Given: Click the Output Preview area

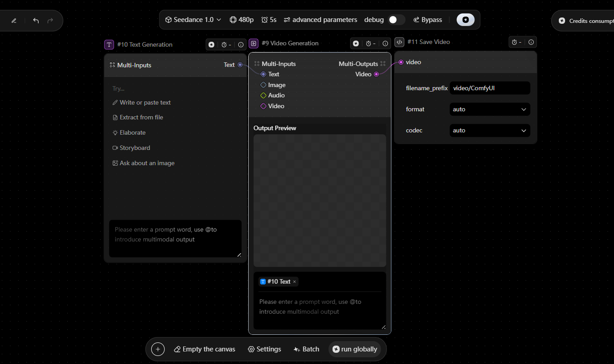Looking at the screenshot, I should coord(320,201).
